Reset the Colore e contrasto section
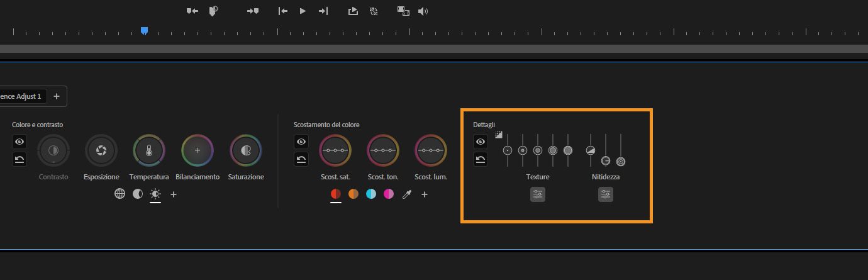The width and height of the screenshot is (868, 280). pyautogui.click(x=19, y=159)
